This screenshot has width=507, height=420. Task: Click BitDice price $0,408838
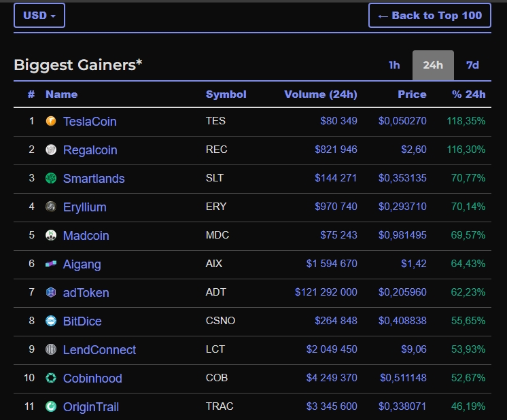(402, 320)
